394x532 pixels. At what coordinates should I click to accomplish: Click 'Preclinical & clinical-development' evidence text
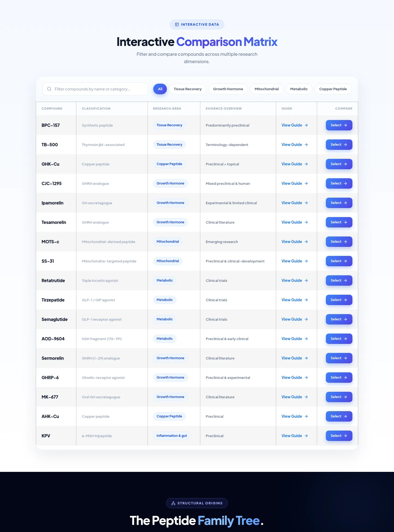[x=235, y=261]
